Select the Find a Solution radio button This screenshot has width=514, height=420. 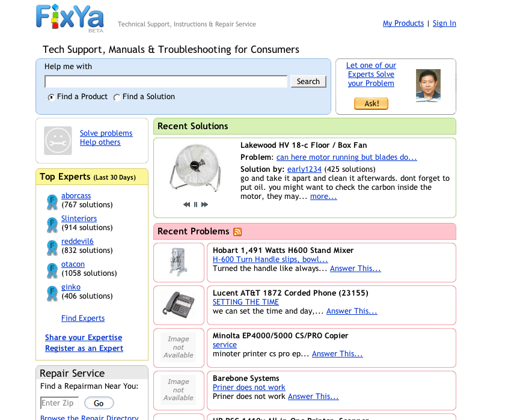click(x=117, y=97)
